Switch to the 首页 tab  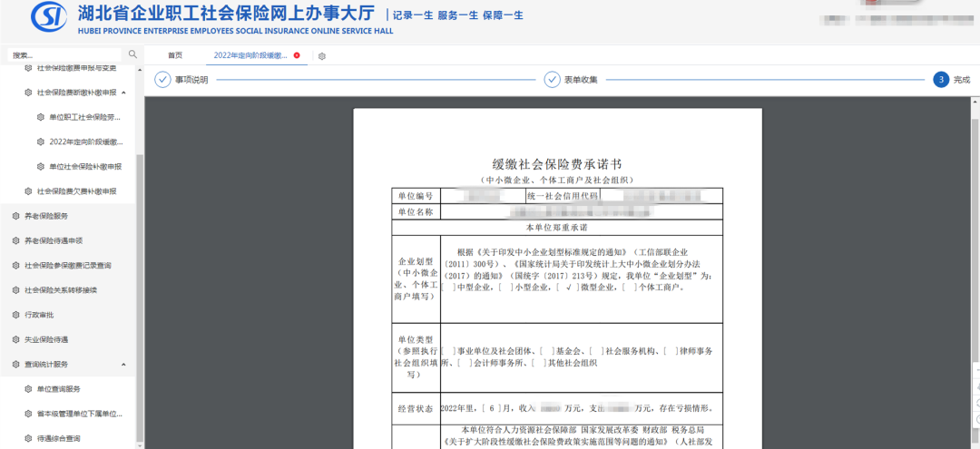175,55
